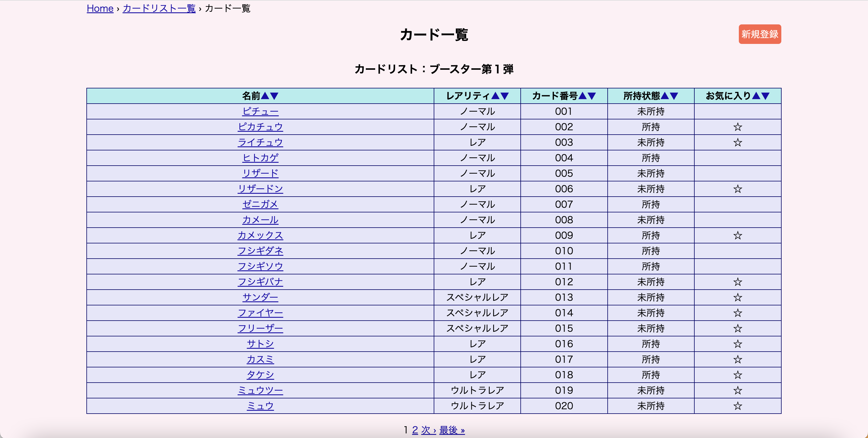The image size is (868, 438).
Task: Jump to last page via 最後 link
Action: (452, 430)
